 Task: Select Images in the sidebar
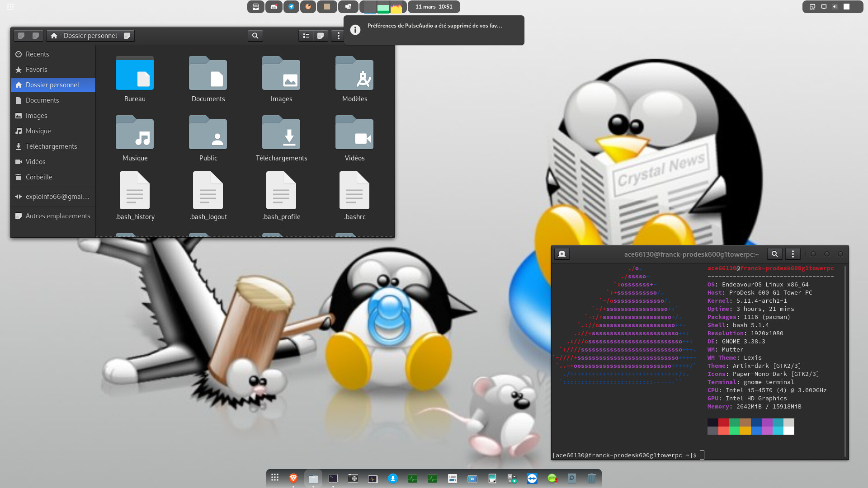(53, 116)
